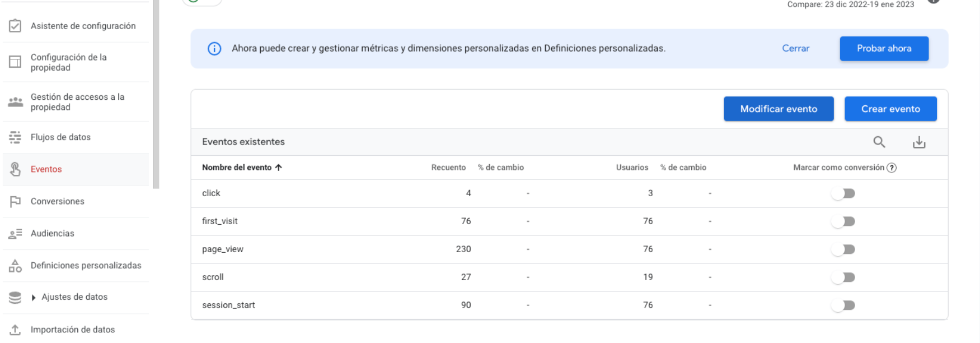Click the Configuración de la propiedad layout icon
This screenshot has height=343, width=980.
pos(15,62)
